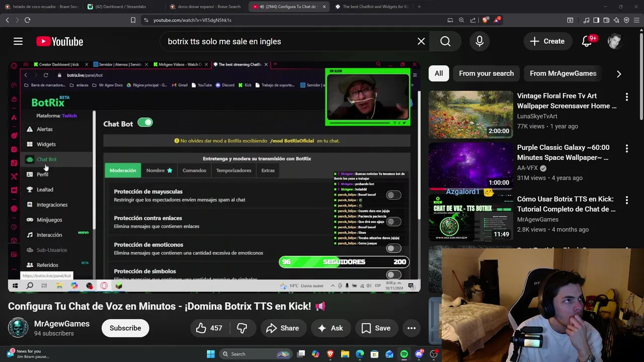Show next filter chips with arrow
The width and height of the screenshot is (644, 362).
(x=619, y=74)
